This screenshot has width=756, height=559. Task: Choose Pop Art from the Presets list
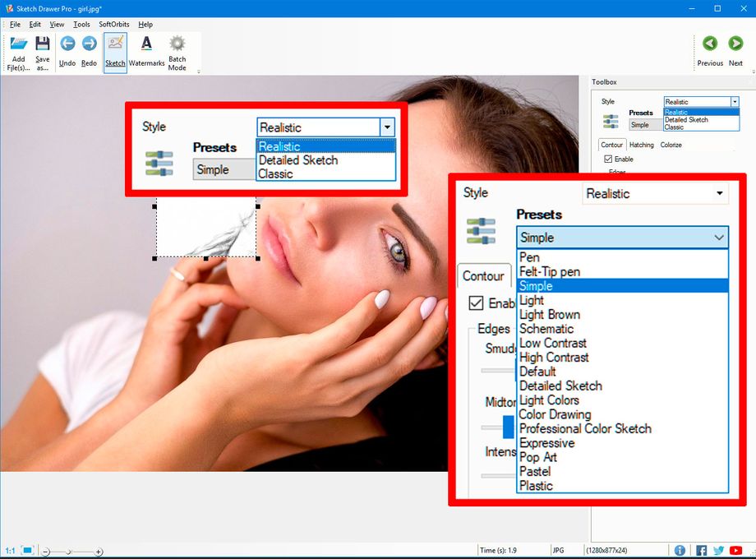point(539,457)
